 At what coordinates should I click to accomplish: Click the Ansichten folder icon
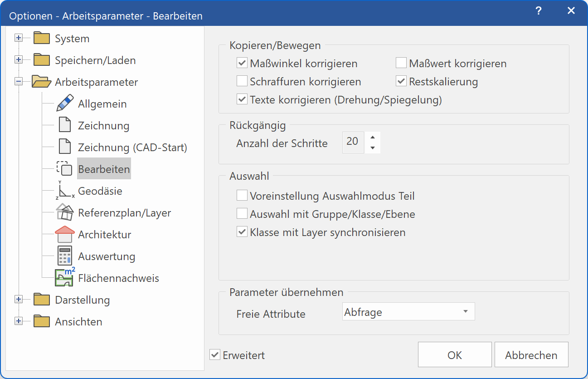tap(41, 321)
